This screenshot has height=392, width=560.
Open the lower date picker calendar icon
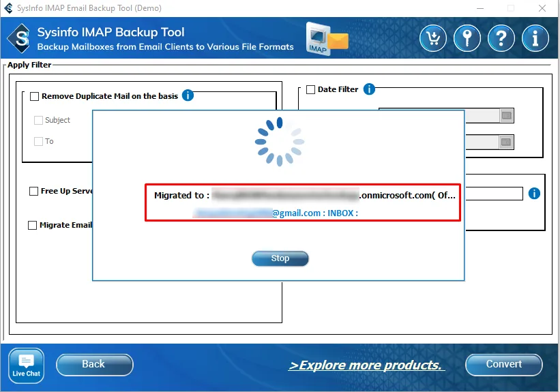(506, 142)
